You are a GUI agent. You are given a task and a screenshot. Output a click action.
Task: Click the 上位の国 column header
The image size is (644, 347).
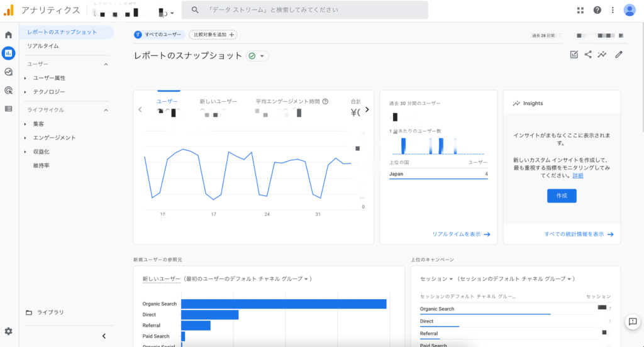pos(399,163)
